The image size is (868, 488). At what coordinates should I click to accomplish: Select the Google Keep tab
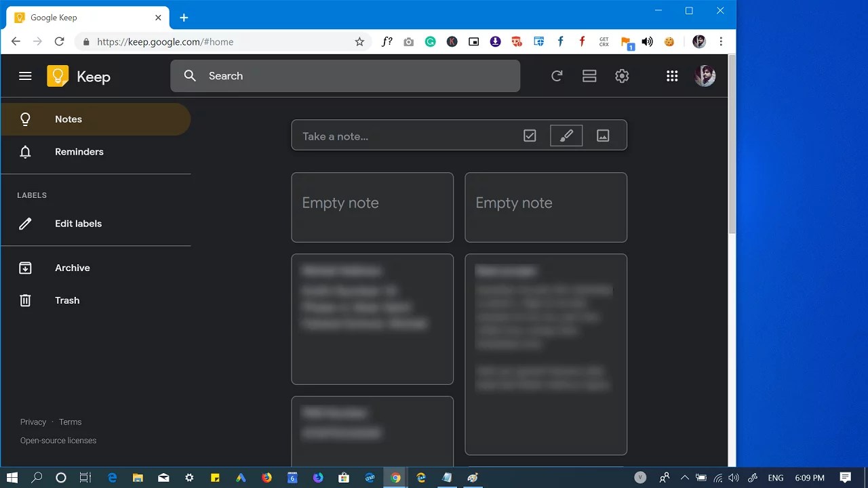(x=88, y=18)
